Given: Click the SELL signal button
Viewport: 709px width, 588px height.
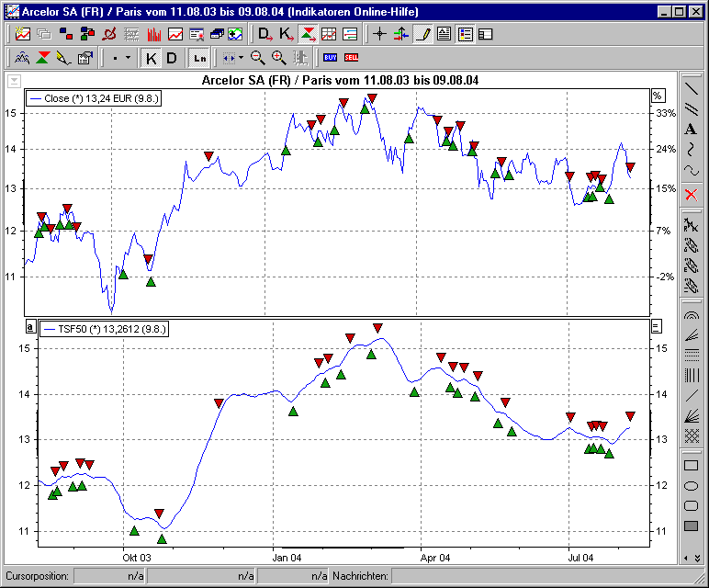Looking at the screenshot, I should 351,57.
